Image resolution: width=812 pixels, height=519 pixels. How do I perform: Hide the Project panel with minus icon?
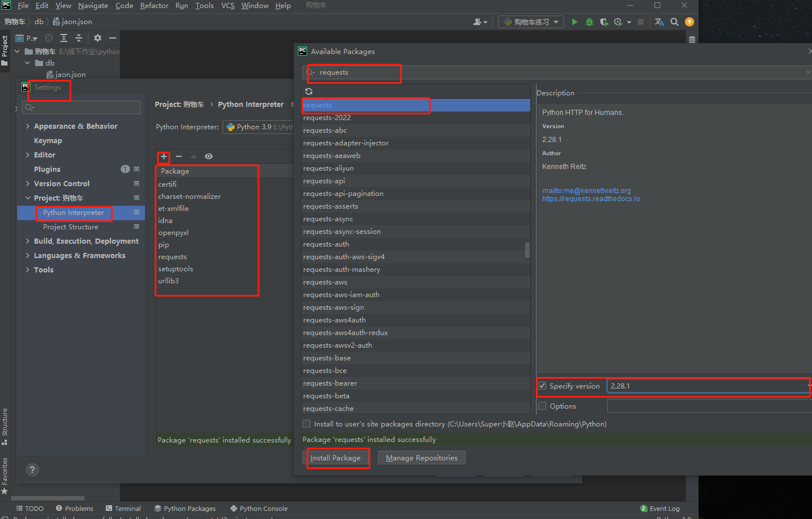pyautogui.click(x=113, y=38)
